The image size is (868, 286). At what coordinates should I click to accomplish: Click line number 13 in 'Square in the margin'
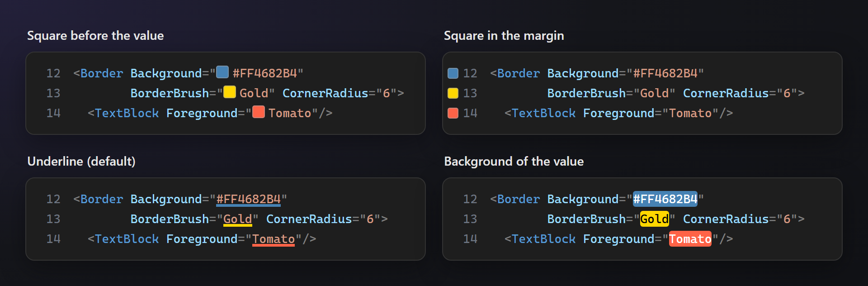(x=470, y=93)
